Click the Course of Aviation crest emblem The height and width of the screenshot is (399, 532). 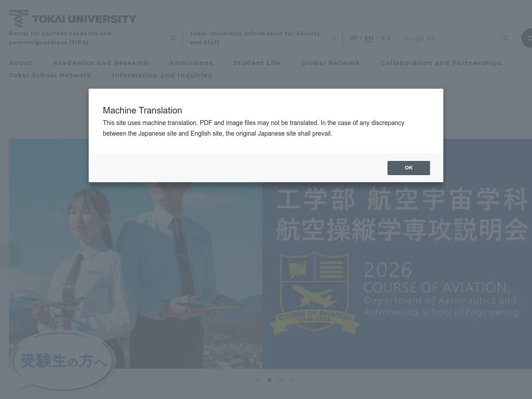click(315, 293)
